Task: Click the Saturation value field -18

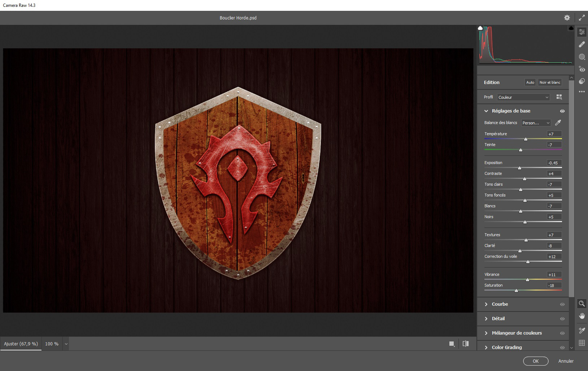Action: point(554,285)
